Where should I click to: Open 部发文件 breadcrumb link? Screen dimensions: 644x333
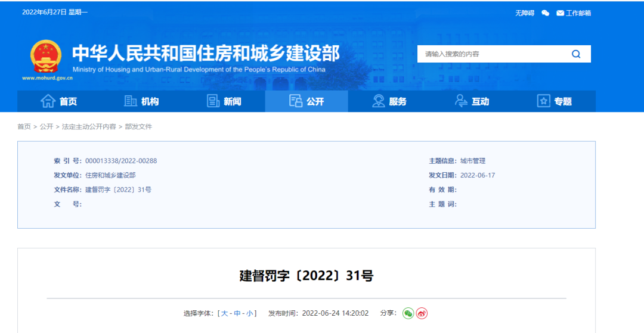138,127
